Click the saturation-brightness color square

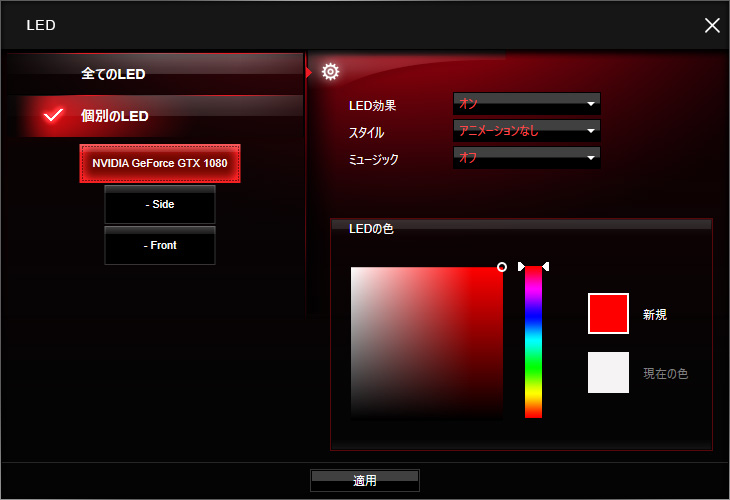point(426,344)
